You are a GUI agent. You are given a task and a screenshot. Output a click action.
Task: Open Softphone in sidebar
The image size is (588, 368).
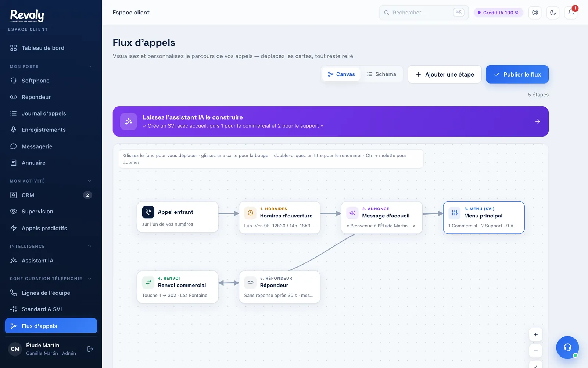pyautogui.click(x=51, y=81)
